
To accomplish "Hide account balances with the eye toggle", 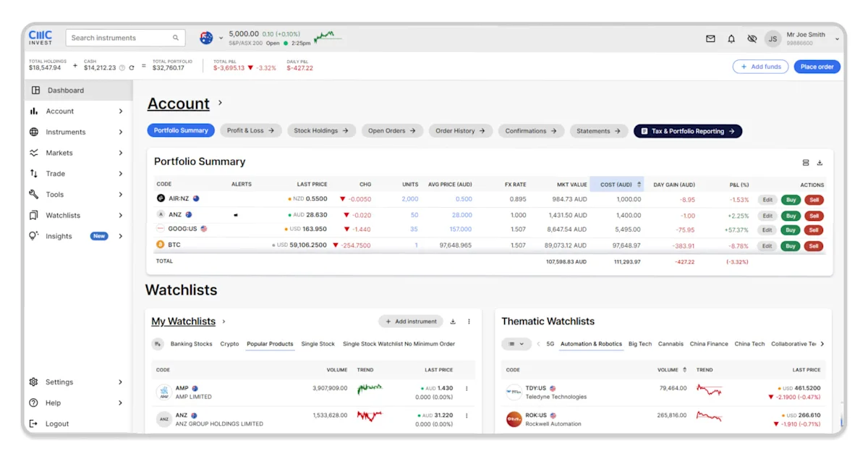I will pyautogui.click(x=752, y=39).
